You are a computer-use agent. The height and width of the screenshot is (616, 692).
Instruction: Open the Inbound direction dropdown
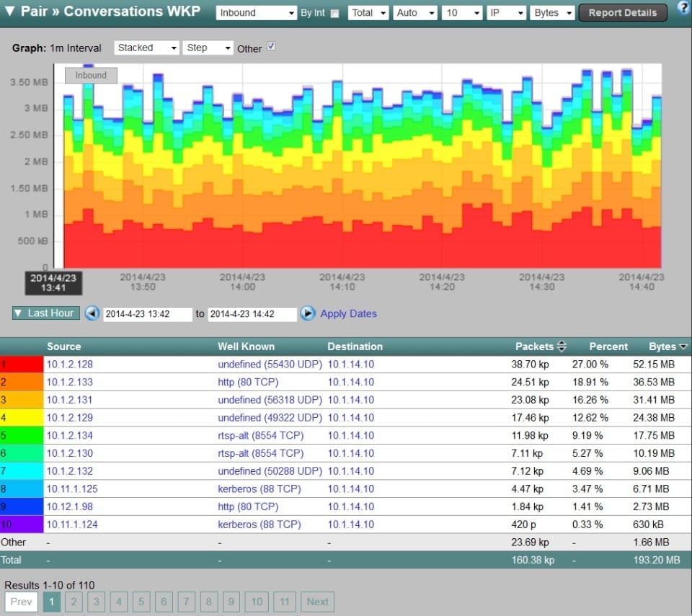coord(256,13)
